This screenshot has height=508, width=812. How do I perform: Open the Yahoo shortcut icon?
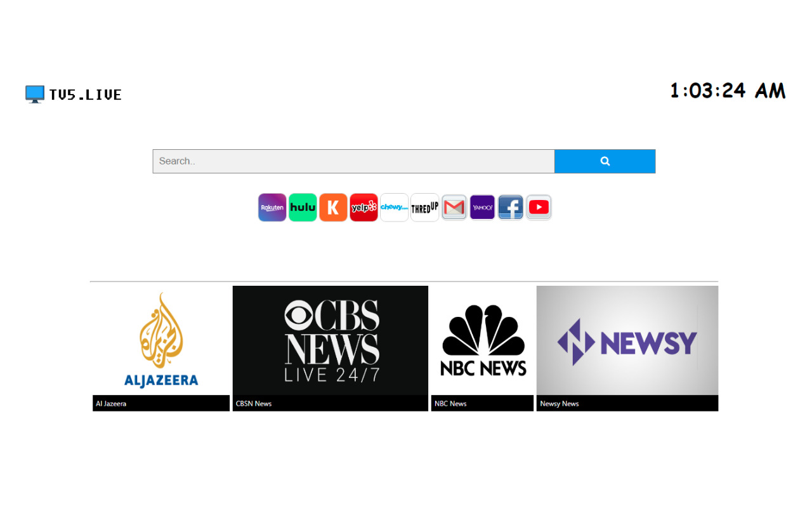(x=482, y=208)
